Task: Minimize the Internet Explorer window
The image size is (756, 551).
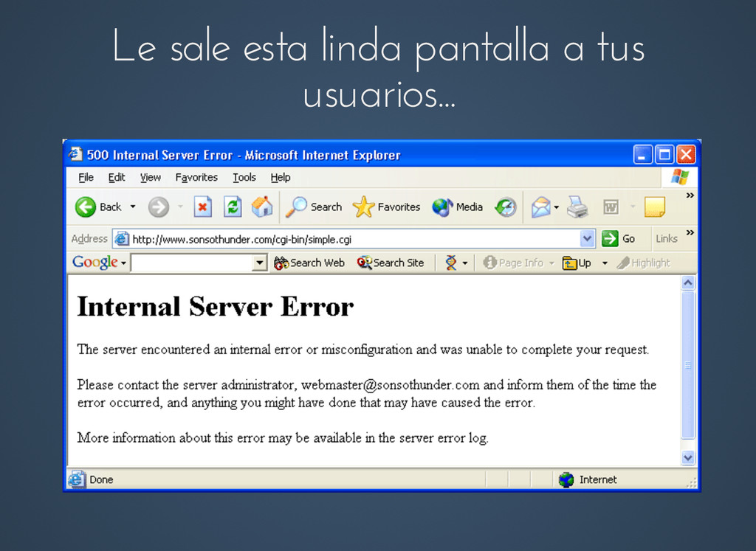Action: (642, 155)
